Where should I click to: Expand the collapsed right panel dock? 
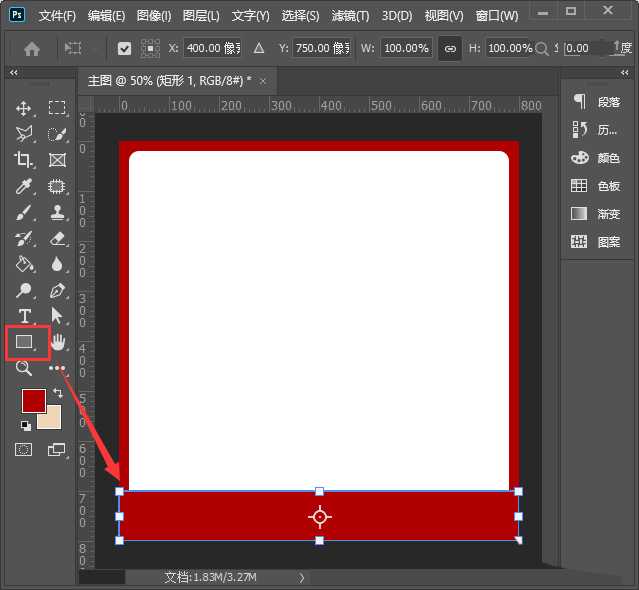[x=626, y=72]
